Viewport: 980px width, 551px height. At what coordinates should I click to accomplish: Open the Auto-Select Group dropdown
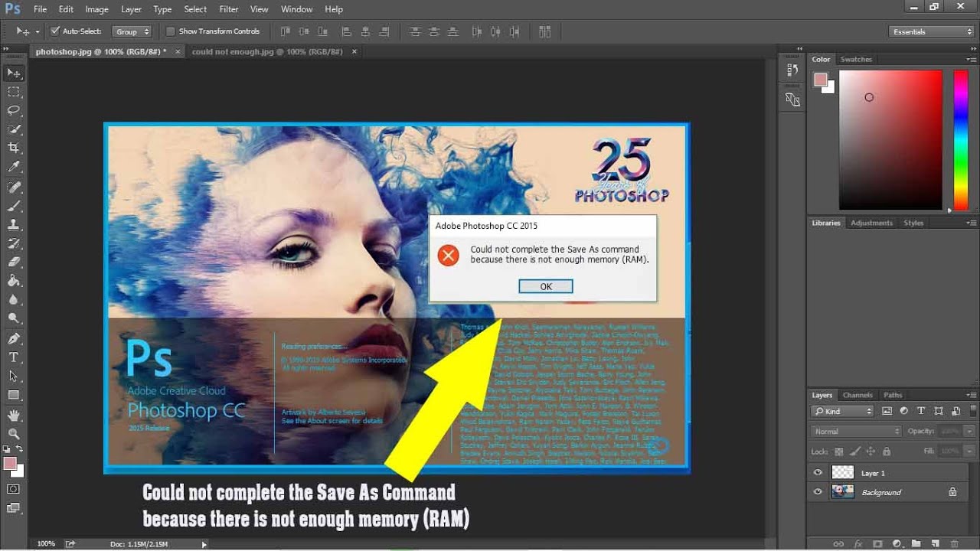tap(132, 31)
